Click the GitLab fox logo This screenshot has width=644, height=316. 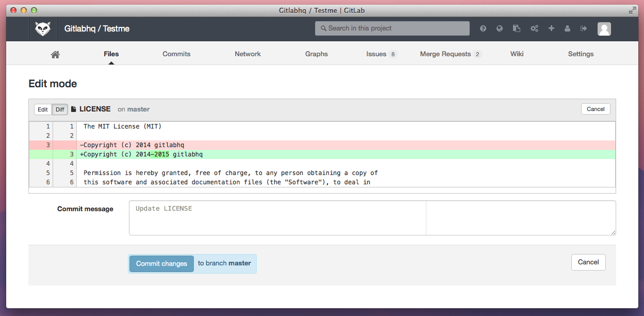(x=43, y=29)
